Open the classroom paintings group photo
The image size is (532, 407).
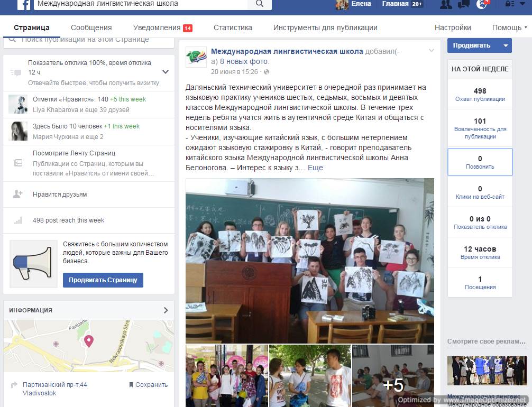[310, 261]
